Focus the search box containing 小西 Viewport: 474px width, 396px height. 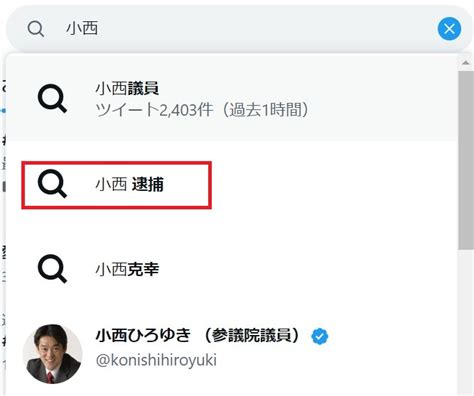(234, 29)
